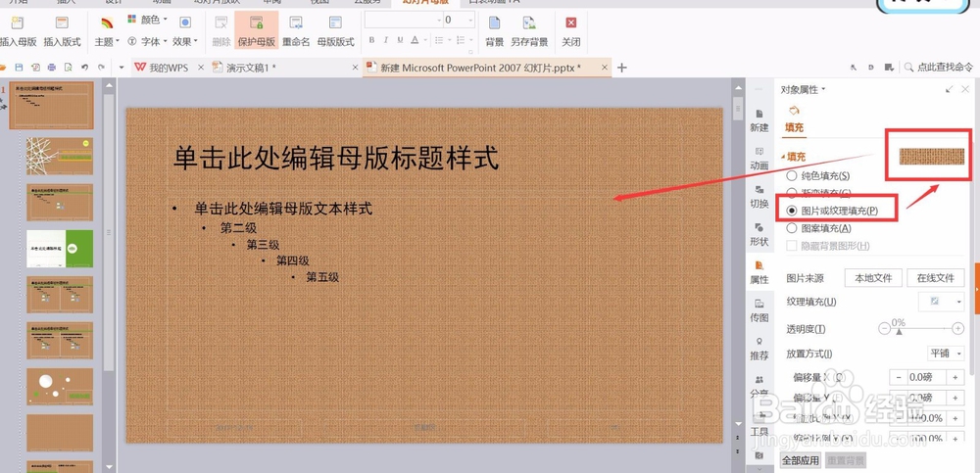Click the transparency slider plus button
The height and width of the screenshot is (473, 980).
pyautogui.click(x=957, y=328)
